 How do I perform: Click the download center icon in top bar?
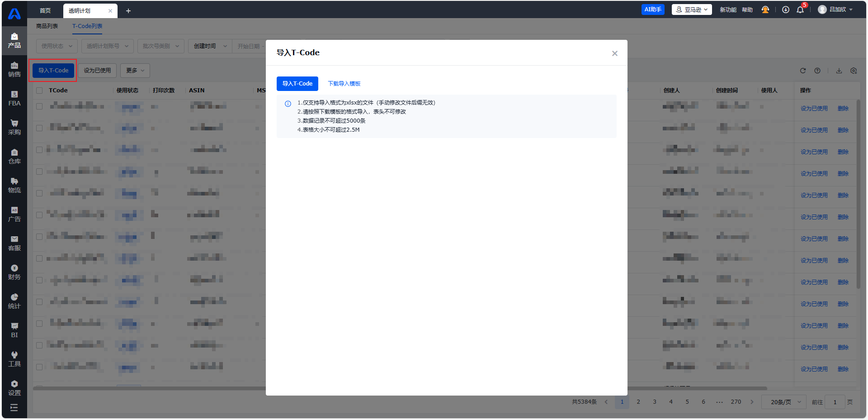(786, 10)
